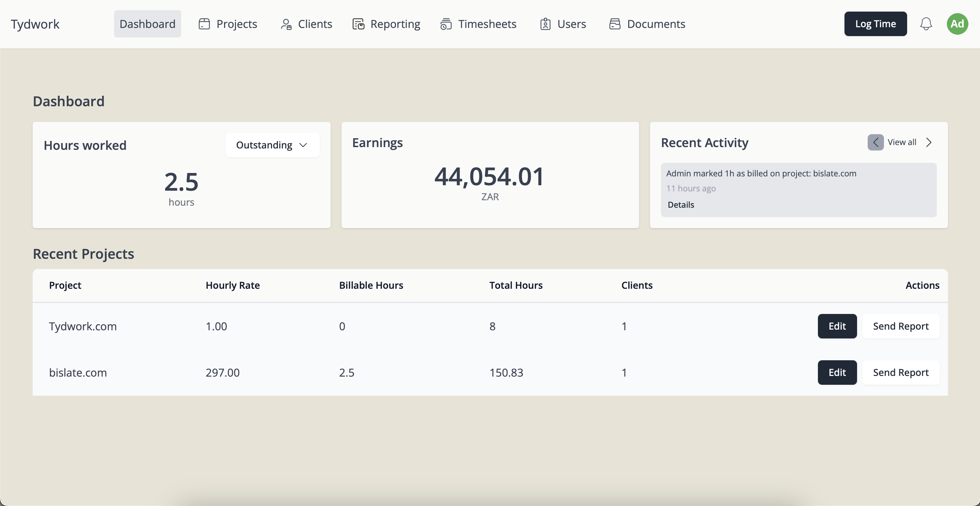Click the Clients person icon
This screenshot has width=980, height=506.
click(x=286, y=24)
